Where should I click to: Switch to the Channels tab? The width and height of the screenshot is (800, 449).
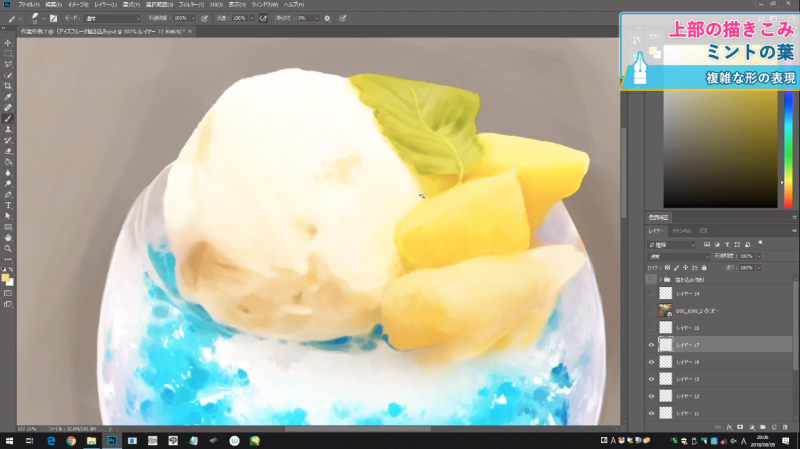682,231
